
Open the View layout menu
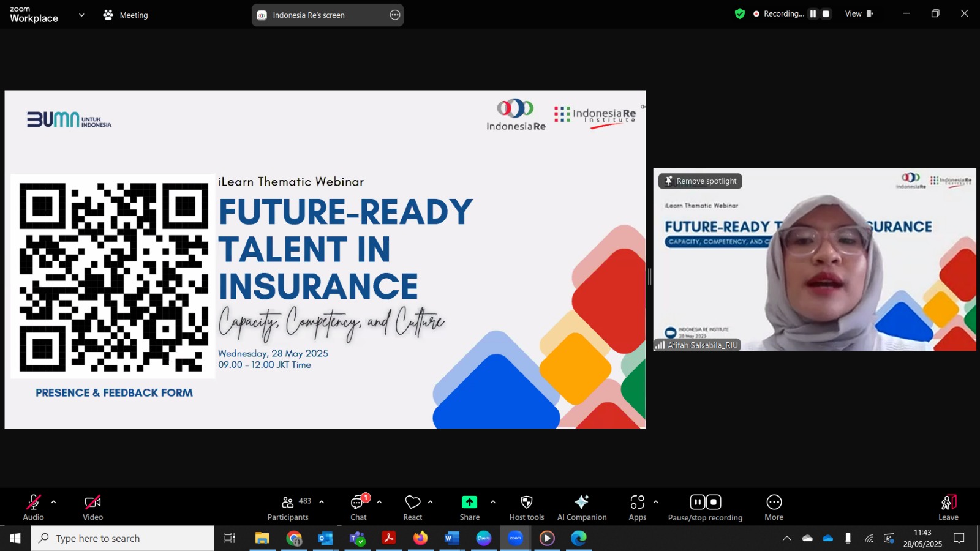click(x=859, y=14)
